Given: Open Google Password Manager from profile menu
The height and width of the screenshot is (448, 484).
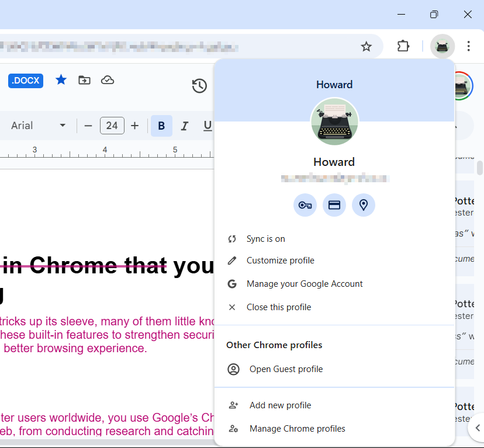Looking at the screenshot, I should (x=305, y=205).
